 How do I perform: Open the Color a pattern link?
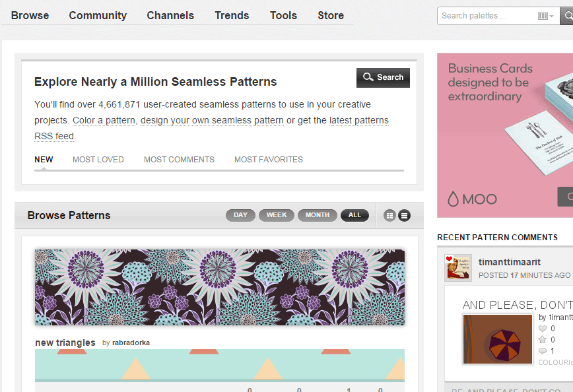pyautogui.click(x=104, y=120)
